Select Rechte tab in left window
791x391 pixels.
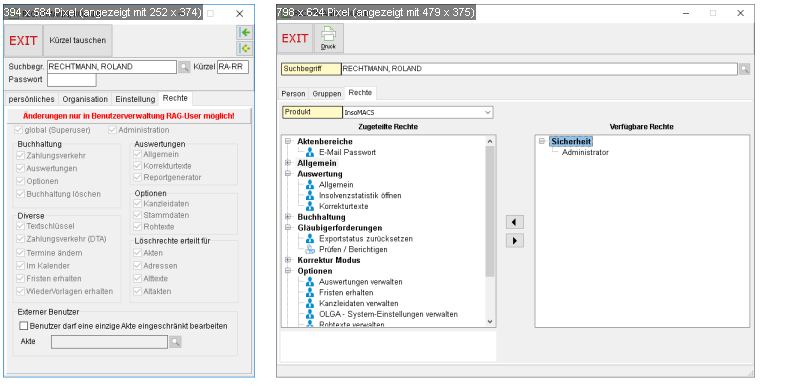tap(175, 98)
